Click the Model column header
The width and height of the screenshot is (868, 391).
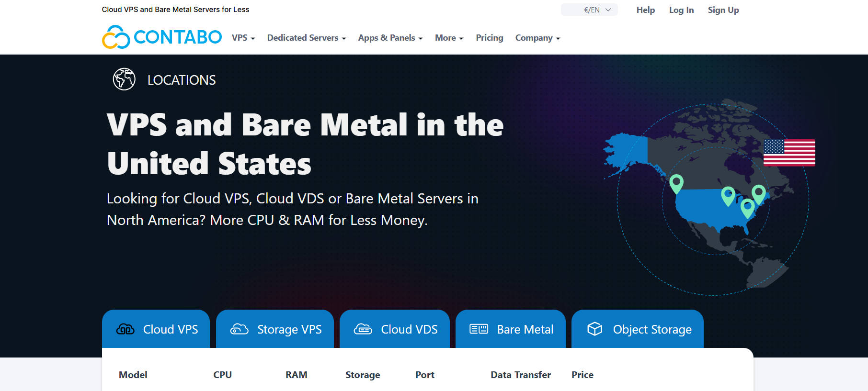[133, 375]
